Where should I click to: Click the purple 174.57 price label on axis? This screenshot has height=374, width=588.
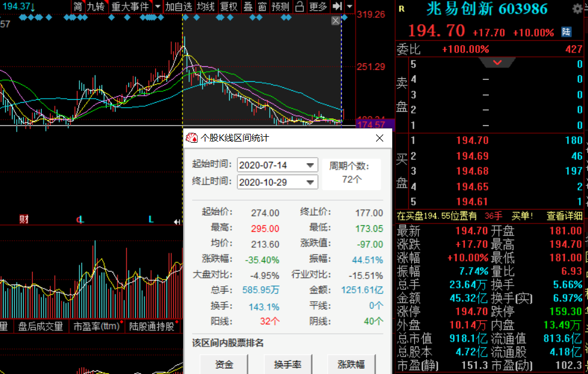pos(375,124)
